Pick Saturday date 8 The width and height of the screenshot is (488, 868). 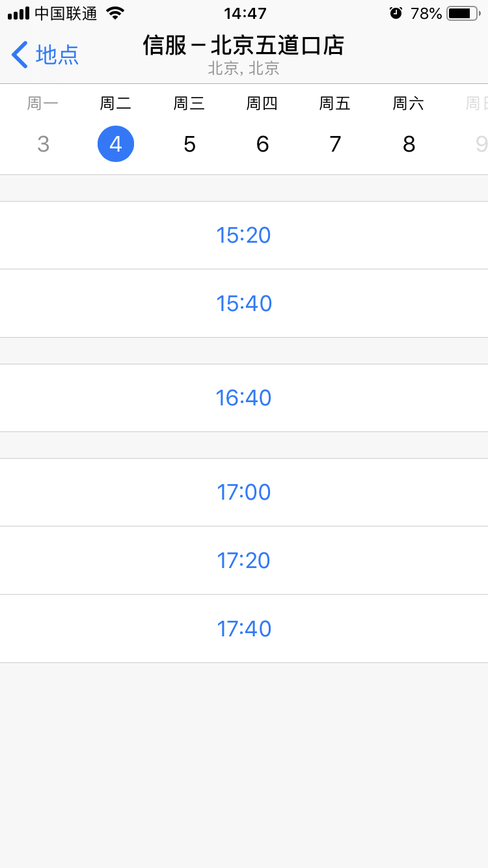[x=409, y=144]
